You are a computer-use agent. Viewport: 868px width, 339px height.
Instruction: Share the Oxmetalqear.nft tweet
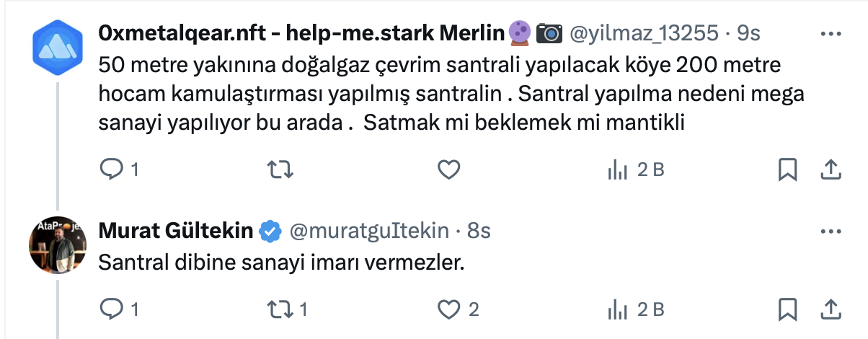830,169
